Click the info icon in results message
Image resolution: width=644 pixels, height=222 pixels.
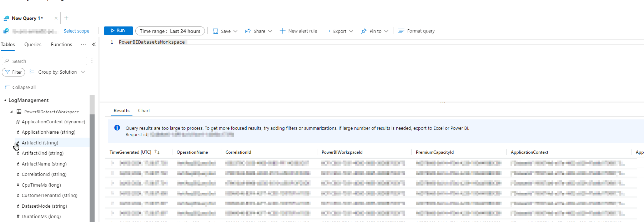117,128
